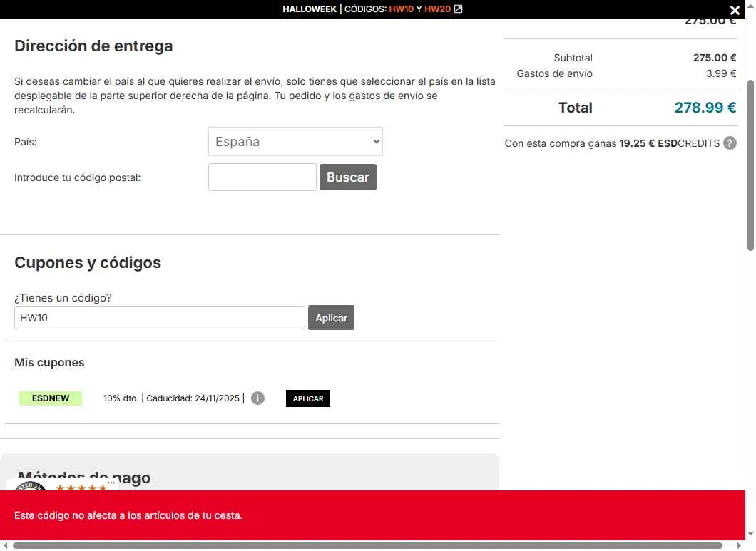Viewport: 756px width, 551px height.
Task: Close the Halloweek promo banner
Action: click(735, 10)
